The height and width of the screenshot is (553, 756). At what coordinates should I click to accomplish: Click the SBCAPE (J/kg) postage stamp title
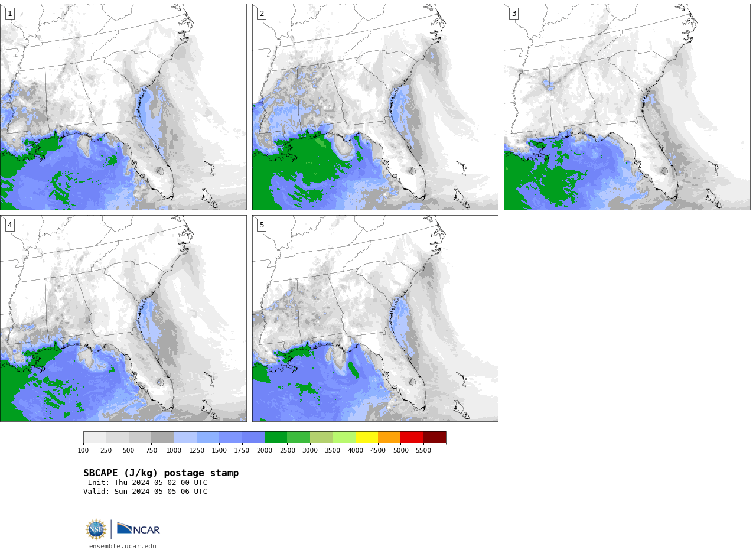pyautogui.click(x=161, y=473)
